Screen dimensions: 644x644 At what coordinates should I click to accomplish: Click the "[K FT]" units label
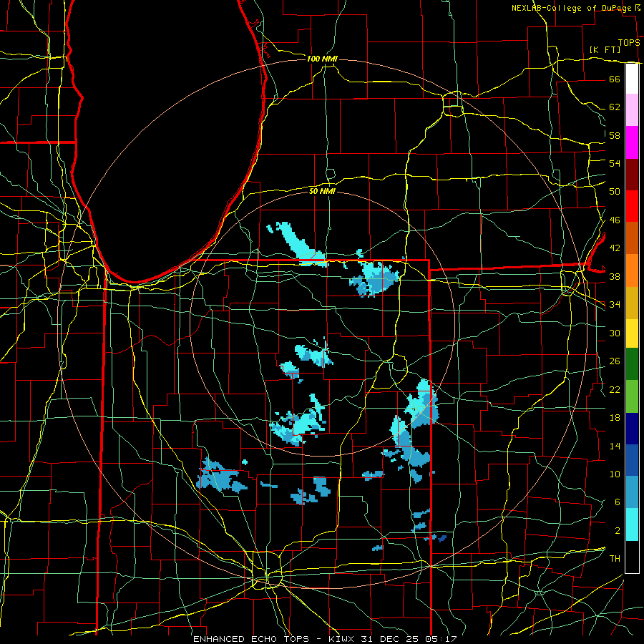[605, 50]
